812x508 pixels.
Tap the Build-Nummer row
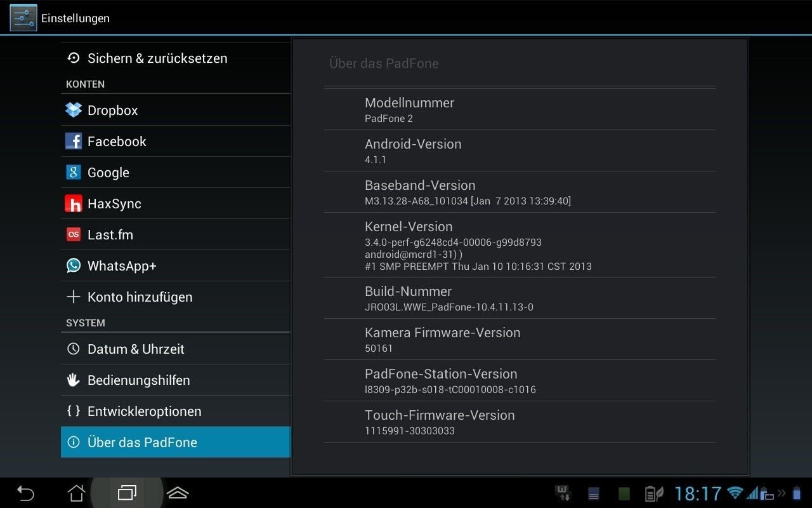click(520, 298)
